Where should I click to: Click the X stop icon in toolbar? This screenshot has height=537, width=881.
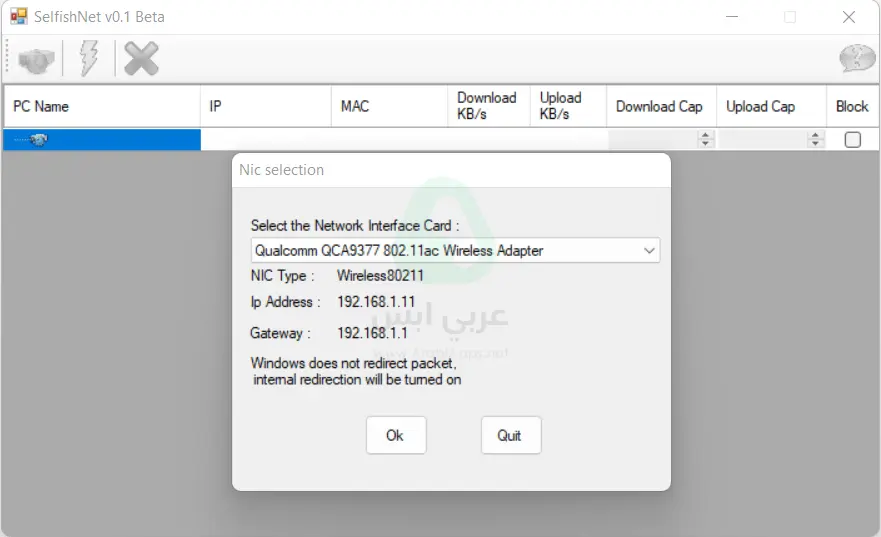tap(141, 60)
